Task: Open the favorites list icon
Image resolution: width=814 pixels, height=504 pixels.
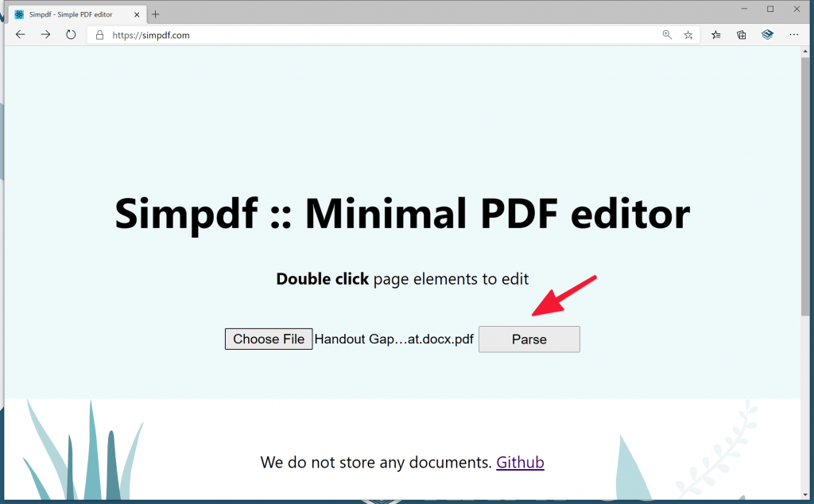Action: click(x=716, y=35)
